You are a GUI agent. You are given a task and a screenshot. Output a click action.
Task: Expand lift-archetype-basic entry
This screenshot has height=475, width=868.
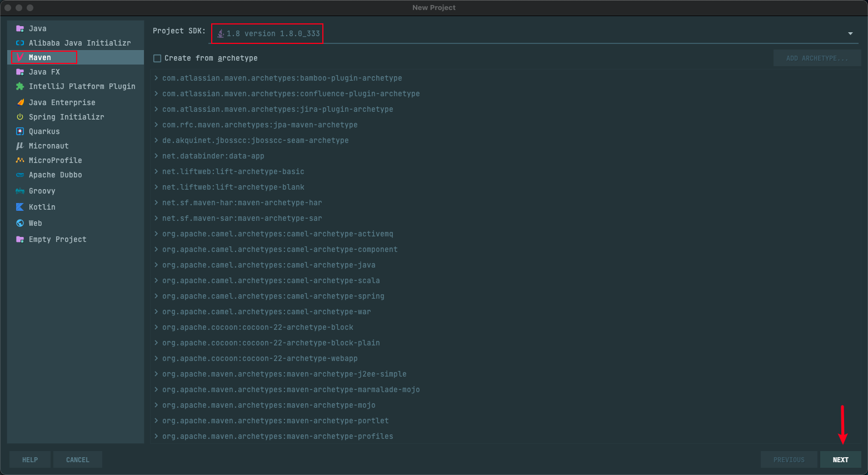[156, 171]
